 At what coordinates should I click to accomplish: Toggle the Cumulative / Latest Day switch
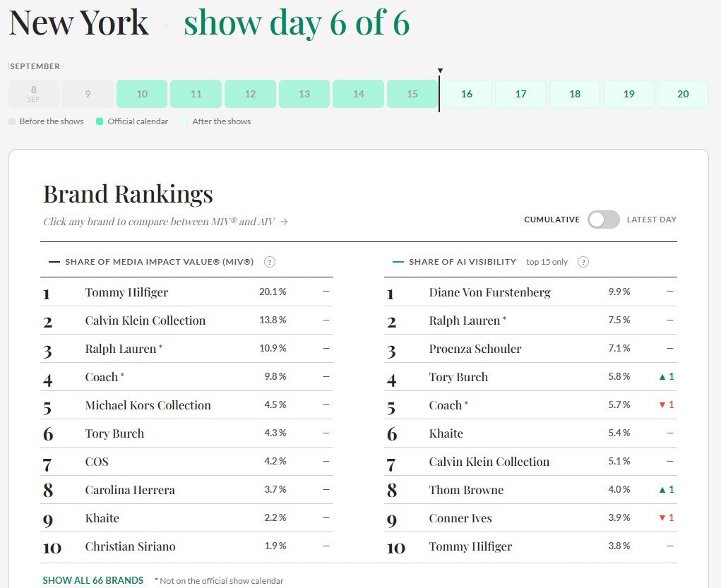(603, 220)
